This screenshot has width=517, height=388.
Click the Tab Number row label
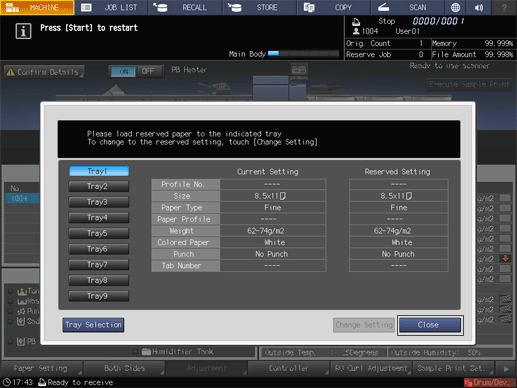tap(186, 266)
